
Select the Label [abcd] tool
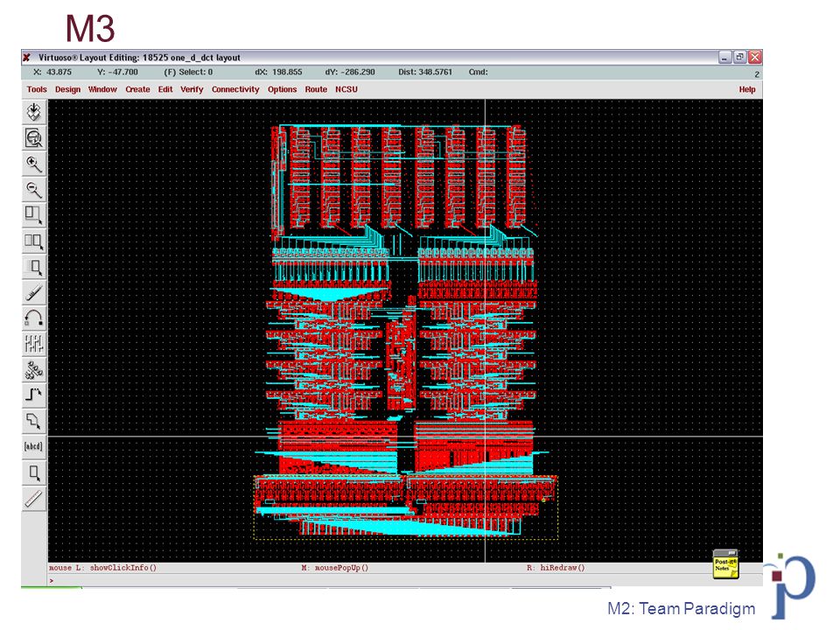pos(34,447)
